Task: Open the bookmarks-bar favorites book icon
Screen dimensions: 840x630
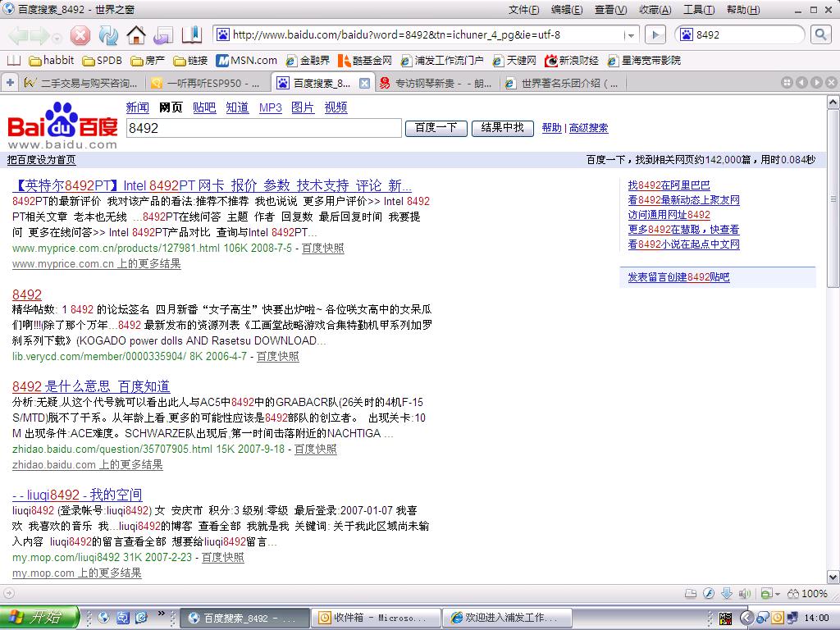Action: (x=13, y=61)
